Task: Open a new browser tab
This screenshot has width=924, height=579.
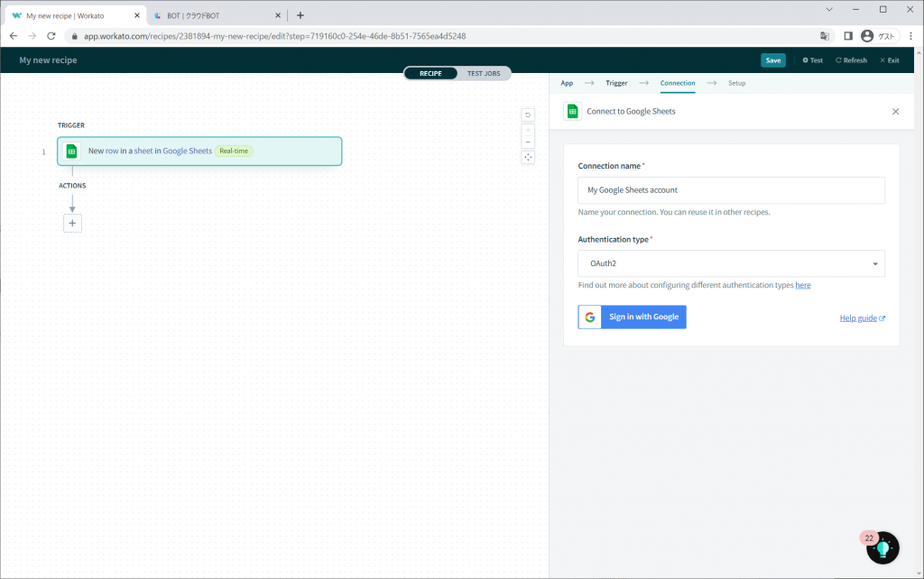Action: pos(300,15)
